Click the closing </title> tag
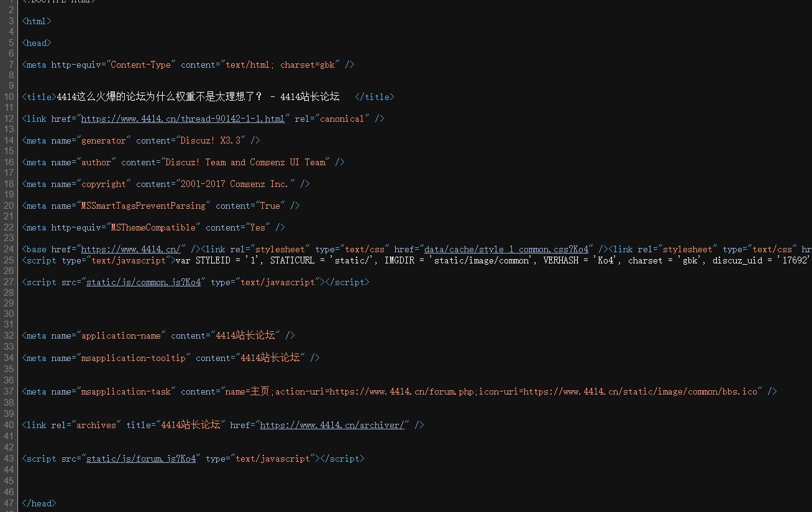Image resolution: width=812 pixels, height=512 pixels. click(x=374, y=97)
